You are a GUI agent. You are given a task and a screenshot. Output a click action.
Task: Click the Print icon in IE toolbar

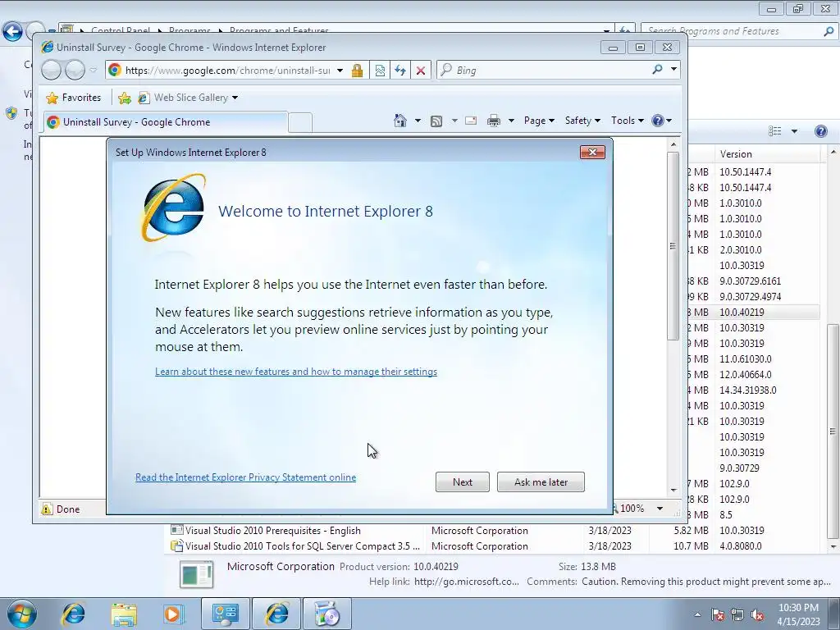(x=493, y=121)
